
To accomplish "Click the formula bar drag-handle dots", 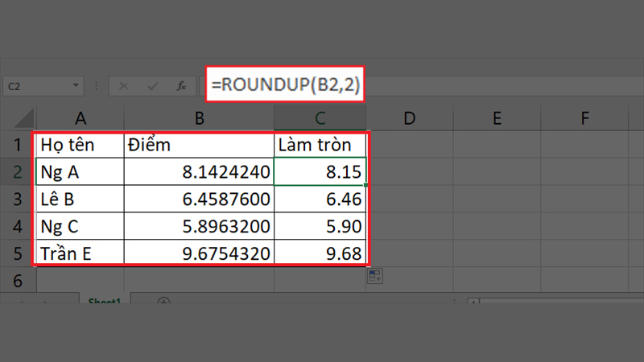I will coord(96,86).
